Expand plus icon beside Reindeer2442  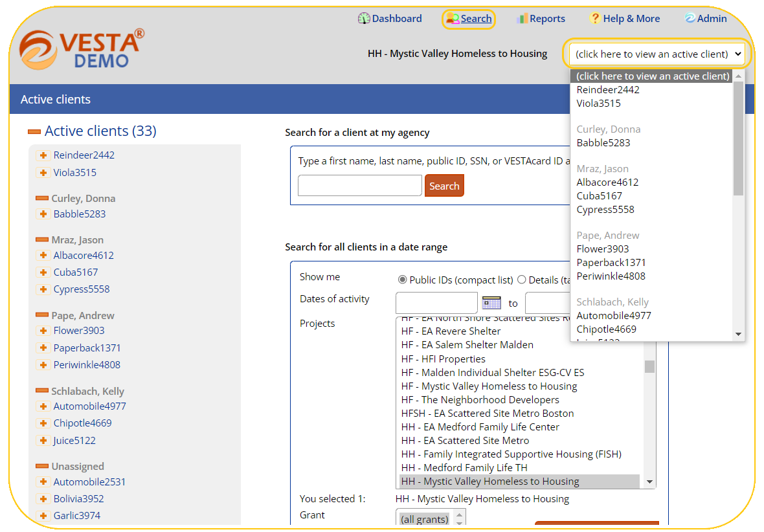(x=43, y=155)
